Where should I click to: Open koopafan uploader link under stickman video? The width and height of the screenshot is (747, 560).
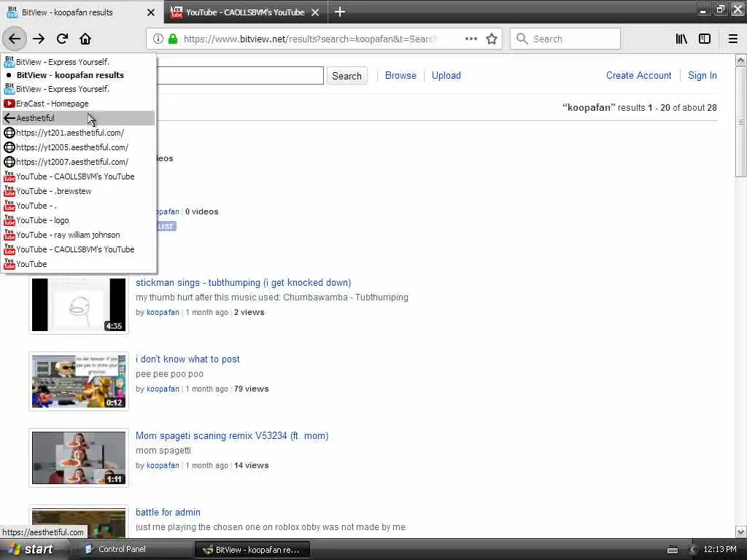(x=163, y=312)
